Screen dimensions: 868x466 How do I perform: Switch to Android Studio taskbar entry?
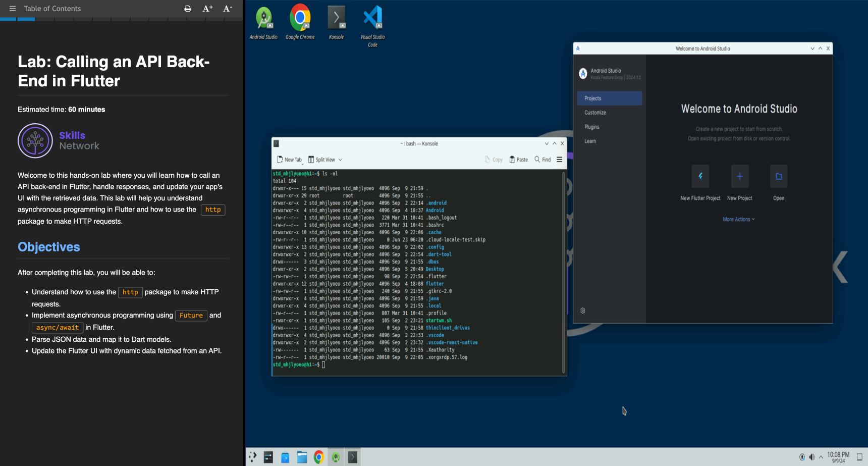336,457
